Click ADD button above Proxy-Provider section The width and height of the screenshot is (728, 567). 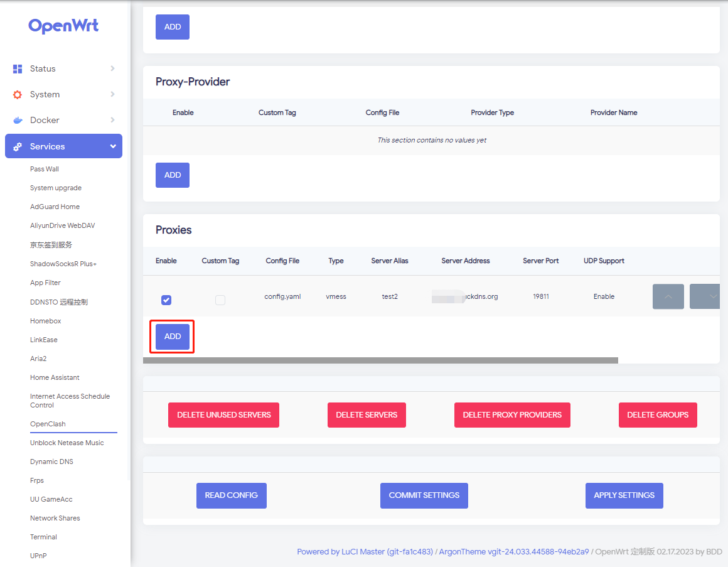pos(172,27)
